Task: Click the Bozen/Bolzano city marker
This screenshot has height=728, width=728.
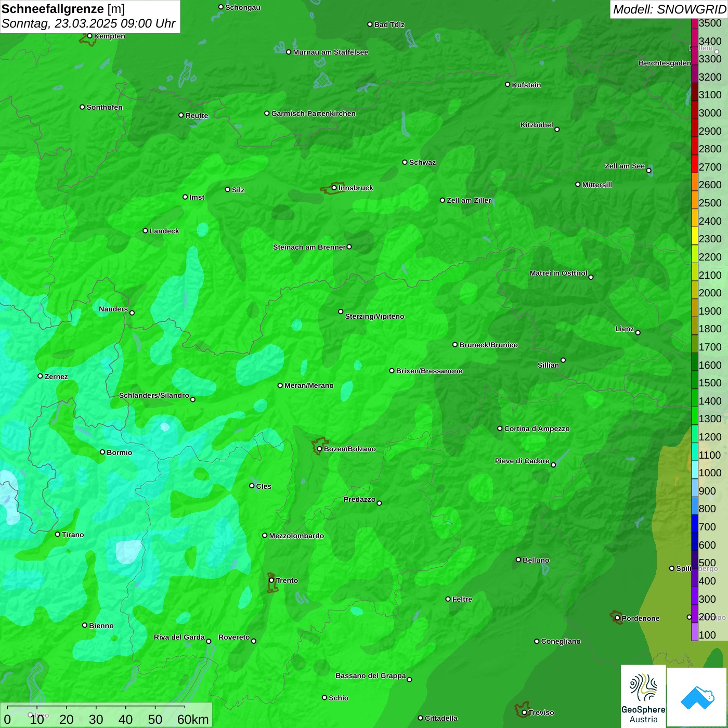Action: pyautogui.click(x=320, y=449)
